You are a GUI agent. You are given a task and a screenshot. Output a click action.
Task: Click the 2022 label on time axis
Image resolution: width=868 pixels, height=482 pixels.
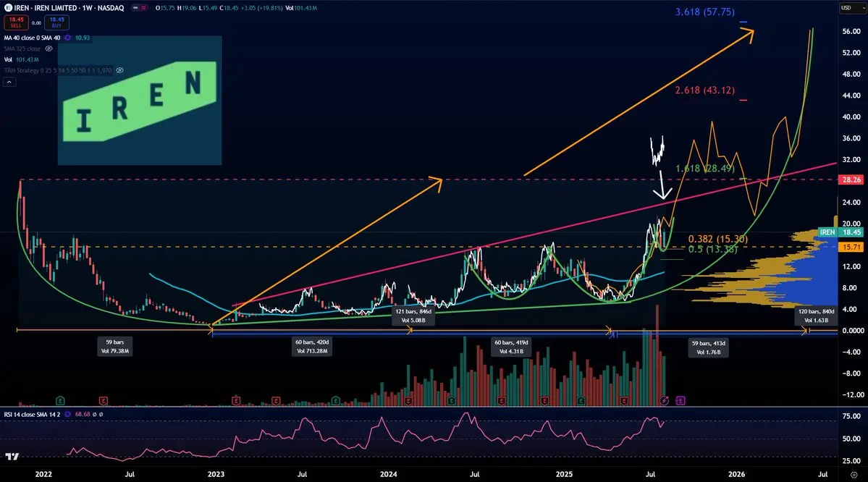pyautogui.click(x=43, y=474)
